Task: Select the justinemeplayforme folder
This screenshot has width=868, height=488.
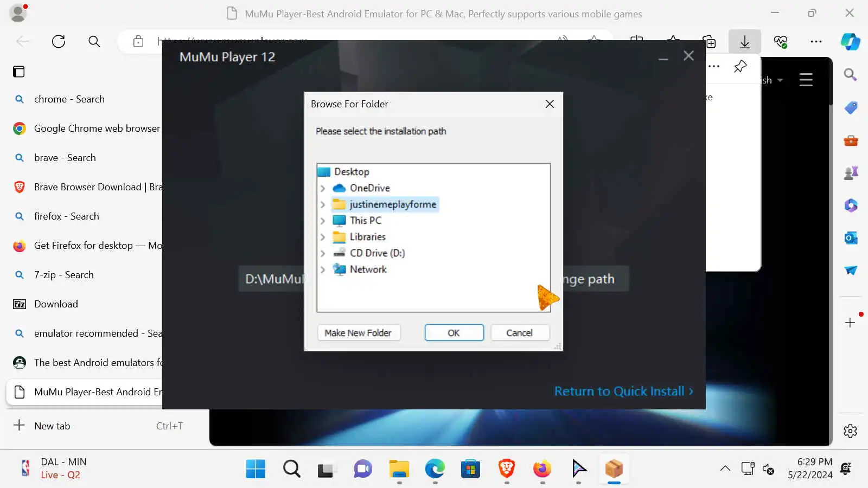Action: click(x=393, y=204)
